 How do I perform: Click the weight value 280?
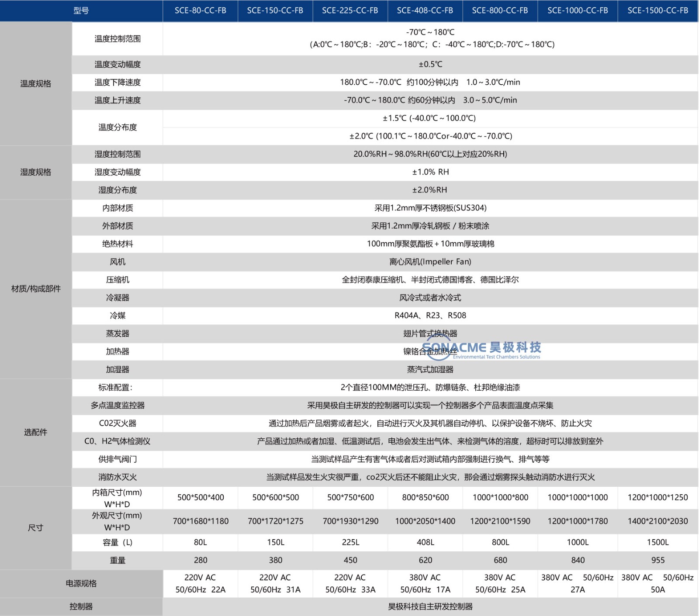[x=201, y=560]
